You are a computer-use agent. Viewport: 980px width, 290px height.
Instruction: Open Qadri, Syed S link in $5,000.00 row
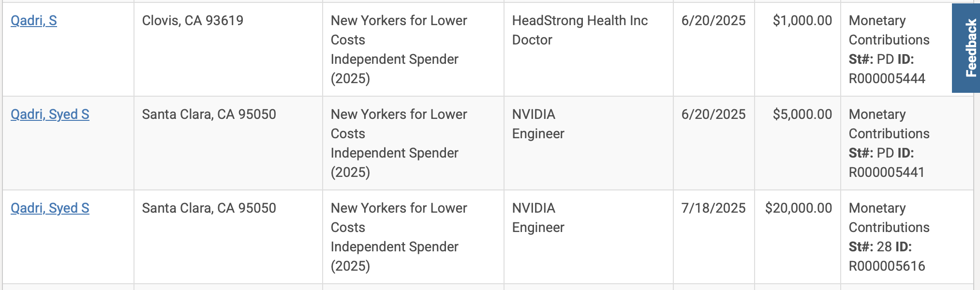[x=50, y=115]
